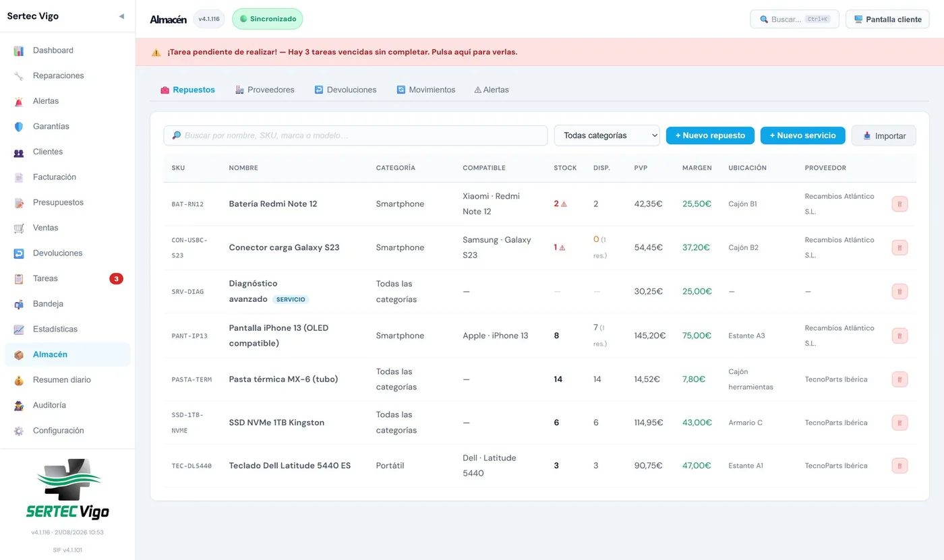Screen dimensions: 944x560
Task: Click the Configuración gear icon
Action: (x=19, y=431)
